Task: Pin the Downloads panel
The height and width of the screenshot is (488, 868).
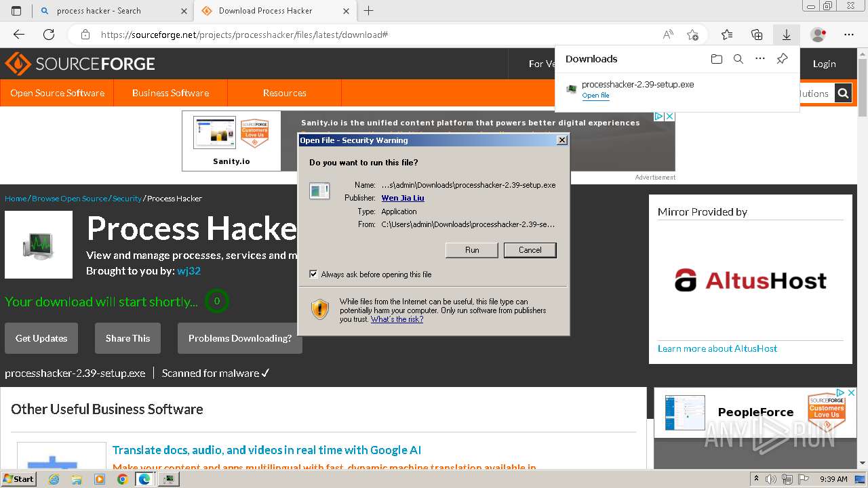Action: 782,59
